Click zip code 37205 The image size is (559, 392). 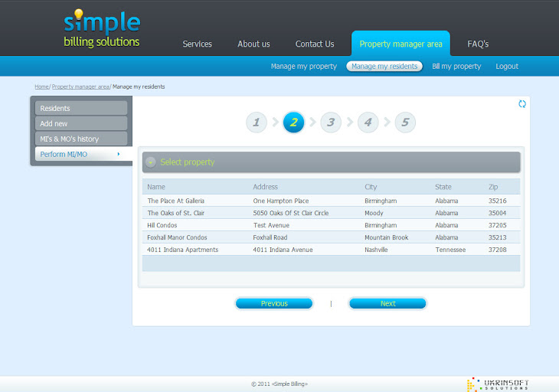click(497, 225)
